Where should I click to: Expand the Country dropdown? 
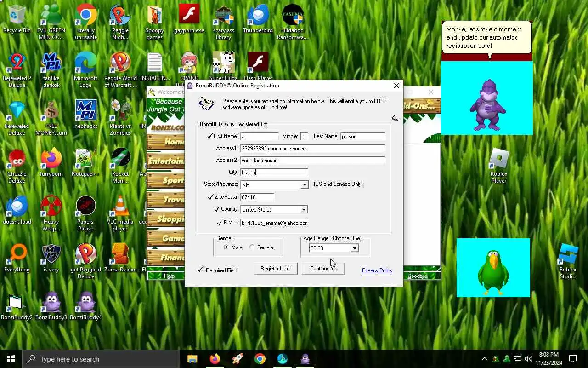click(304, 209)
